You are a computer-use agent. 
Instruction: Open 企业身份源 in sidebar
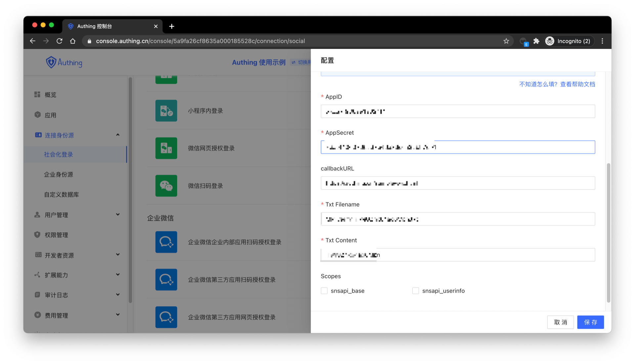59,175
